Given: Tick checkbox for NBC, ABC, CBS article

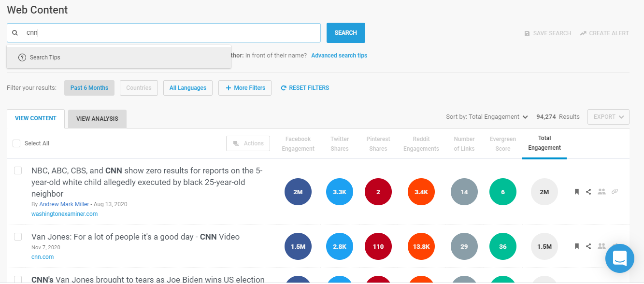Looking at the screenshot, I should 18,170.
